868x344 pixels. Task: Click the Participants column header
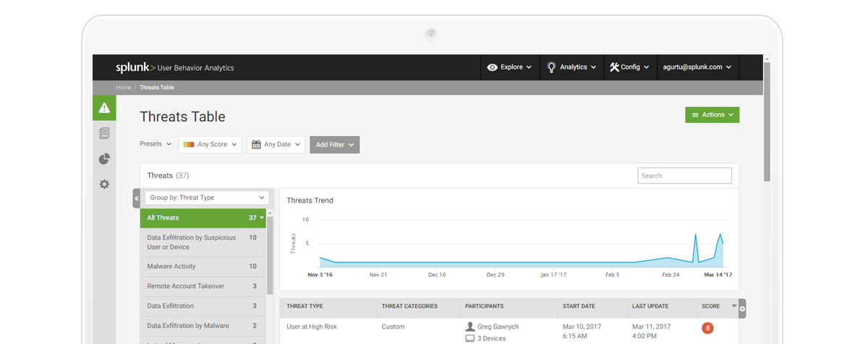[485, 306]
